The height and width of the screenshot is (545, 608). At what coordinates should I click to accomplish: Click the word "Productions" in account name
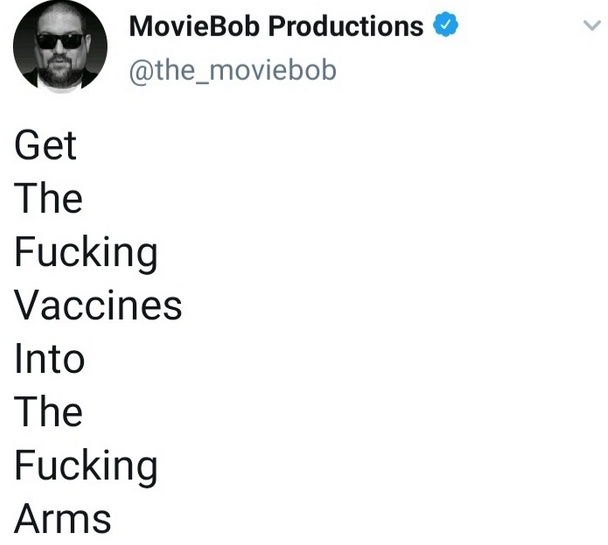(x=346, y=26)
